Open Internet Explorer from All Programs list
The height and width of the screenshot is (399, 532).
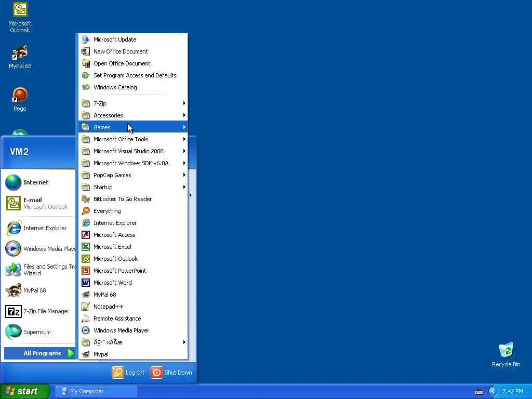(x=133, y=223)
